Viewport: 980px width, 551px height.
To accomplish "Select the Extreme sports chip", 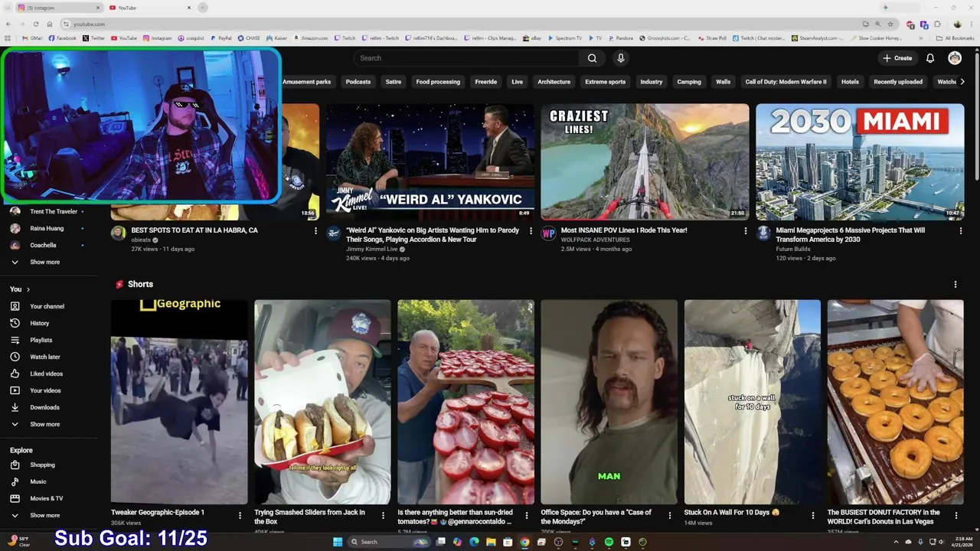I will point(605,82).
